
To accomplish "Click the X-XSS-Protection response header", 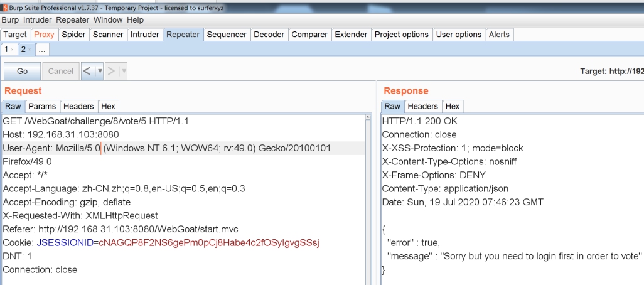I will (x=453, y=148).
